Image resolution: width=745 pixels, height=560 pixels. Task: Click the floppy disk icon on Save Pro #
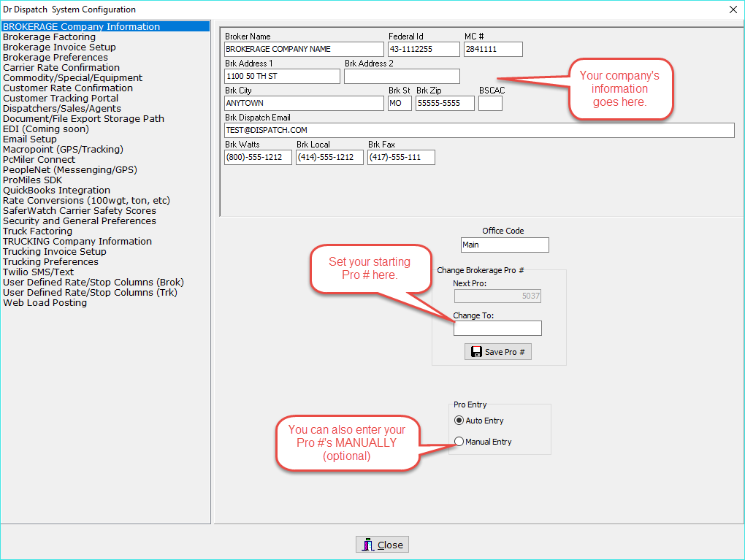(476, 351)
